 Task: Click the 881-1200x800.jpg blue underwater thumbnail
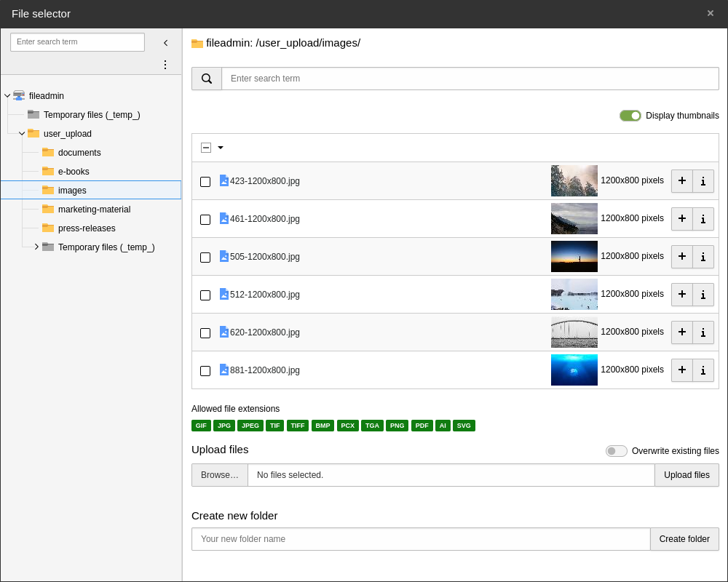[x=574, y=370]
